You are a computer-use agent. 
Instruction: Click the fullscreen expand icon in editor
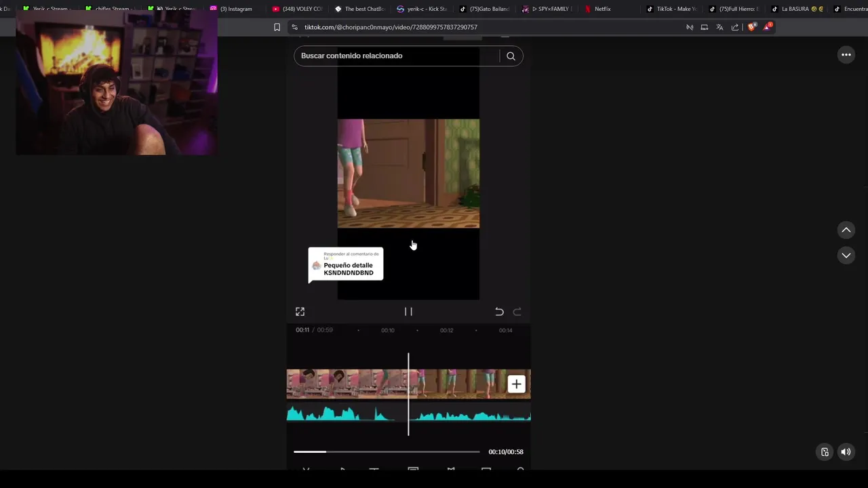[300, 312]
